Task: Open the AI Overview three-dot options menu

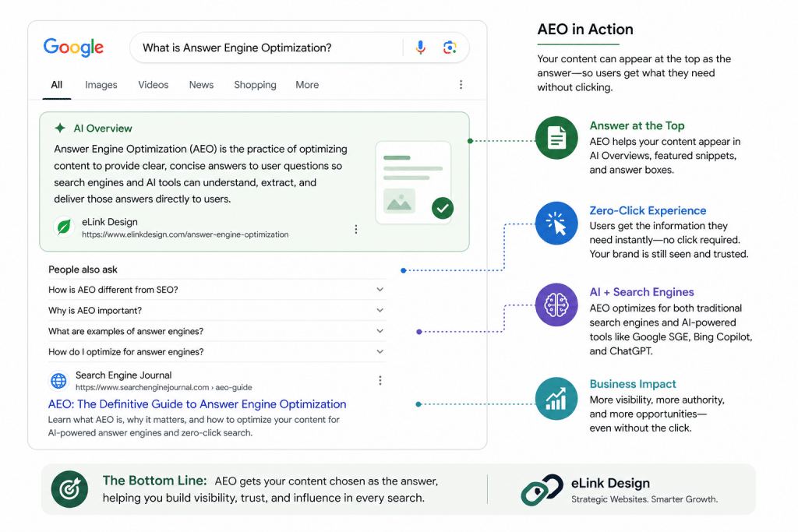Action: click(356, 229)
